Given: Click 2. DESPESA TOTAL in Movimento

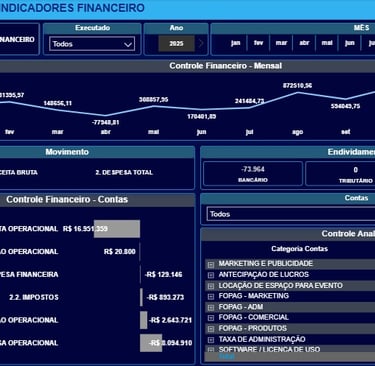Looking at the screenshot, I should [124, 172].
